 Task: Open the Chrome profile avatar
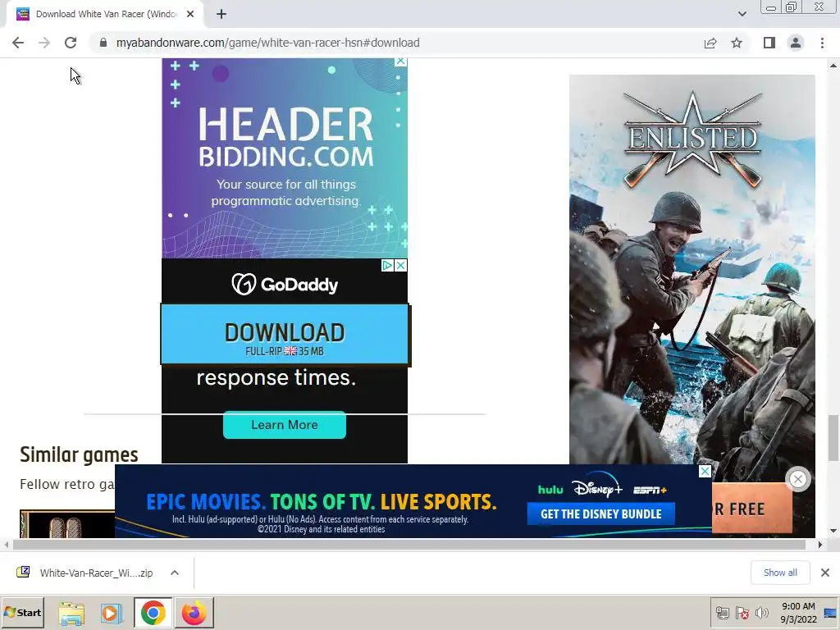point(796,43)
